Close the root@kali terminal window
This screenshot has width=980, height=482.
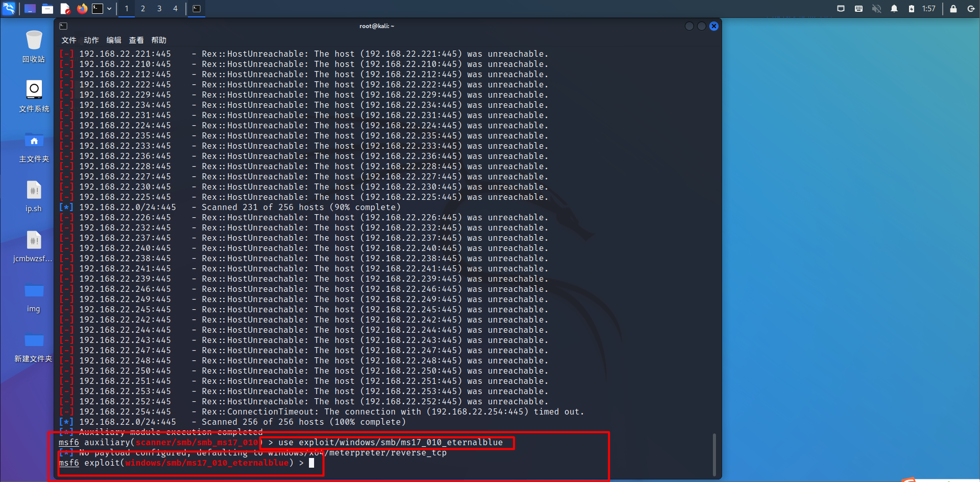click(714, 26)
